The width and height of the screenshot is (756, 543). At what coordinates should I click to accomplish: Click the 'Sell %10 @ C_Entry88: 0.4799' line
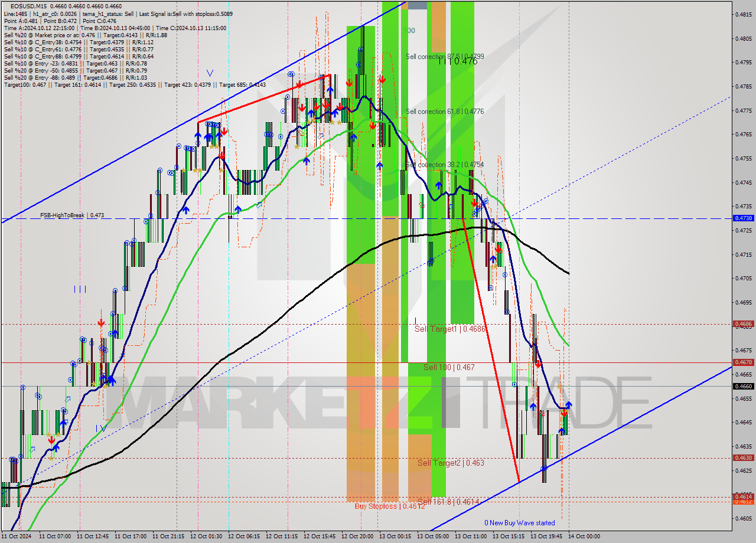pos(79,56)
